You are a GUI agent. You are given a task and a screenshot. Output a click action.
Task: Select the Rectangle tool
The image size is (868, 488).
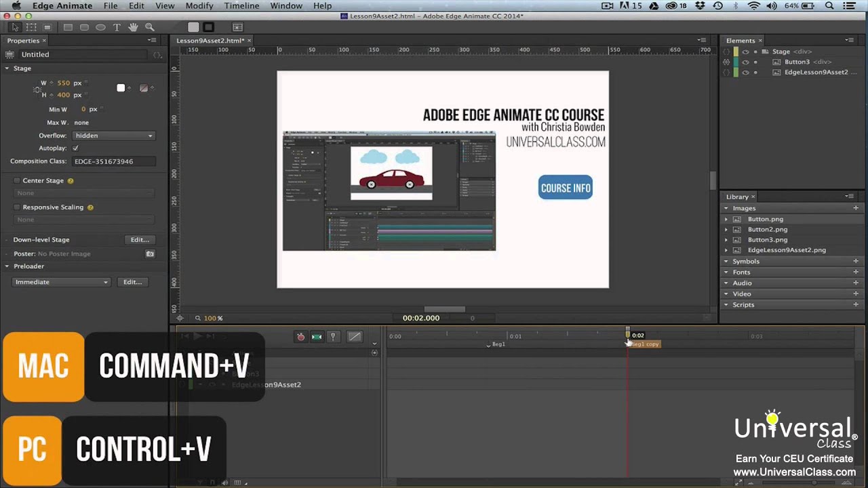(x=68, y=27)
